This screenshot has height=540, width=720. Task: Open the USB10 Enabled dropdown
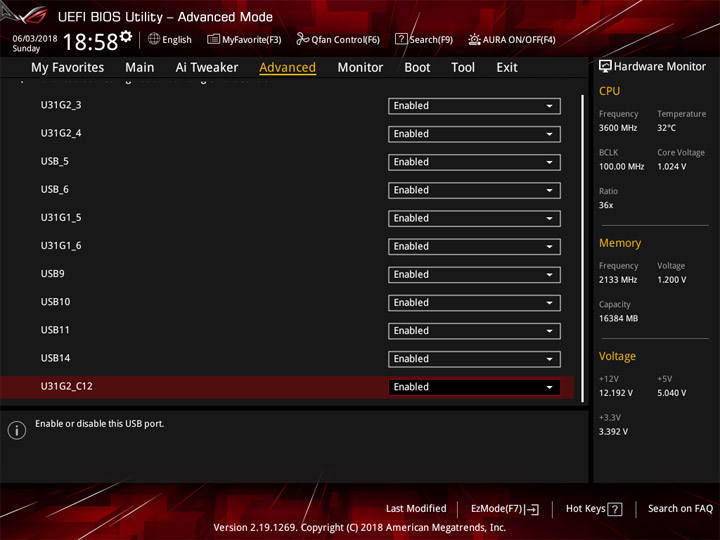(474, 303)
